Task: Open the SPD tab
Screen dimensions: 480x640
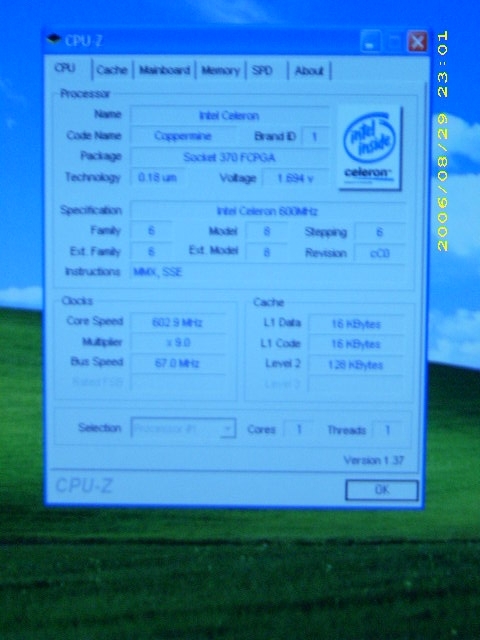Action: (x=262, y=71)
